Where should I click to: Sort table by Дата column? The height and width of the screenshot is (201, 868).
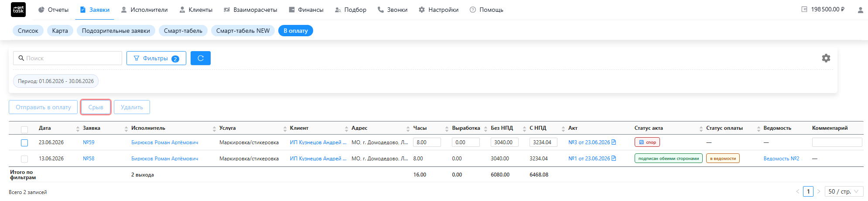coord(78,128)
